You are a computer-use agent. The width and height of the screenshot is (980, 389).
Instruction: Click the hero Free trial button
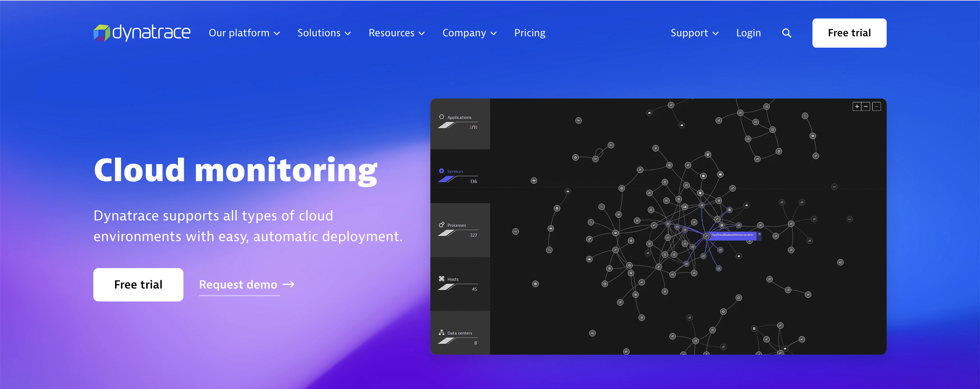pos(138,285)
